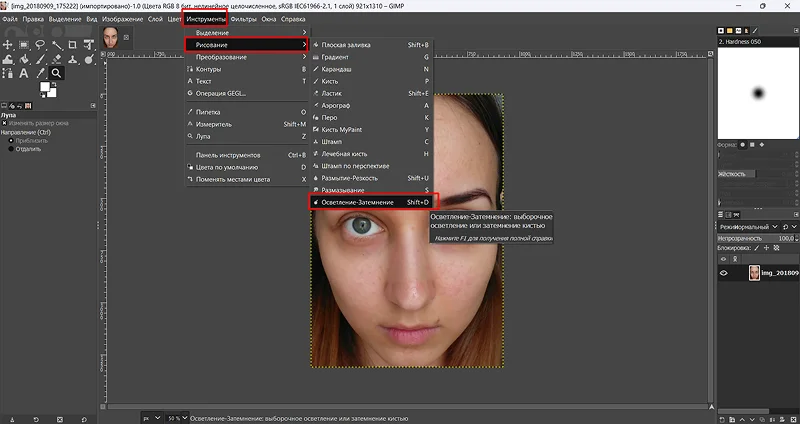This screenshot has height=424, width=800.
Task: Adjust the 'Жёсткость' brush slider
Action: pyautogui.click(x=758, y=174)
